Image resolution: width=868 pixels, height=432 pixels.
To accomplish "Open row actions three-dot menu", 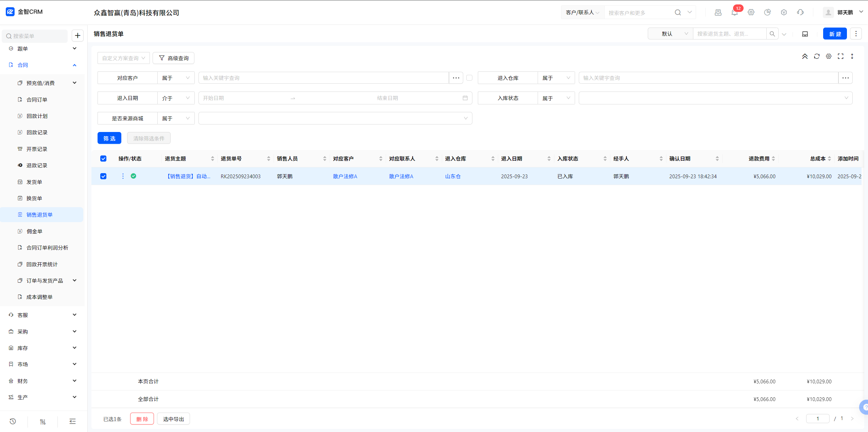I will [x=123, y=176].
